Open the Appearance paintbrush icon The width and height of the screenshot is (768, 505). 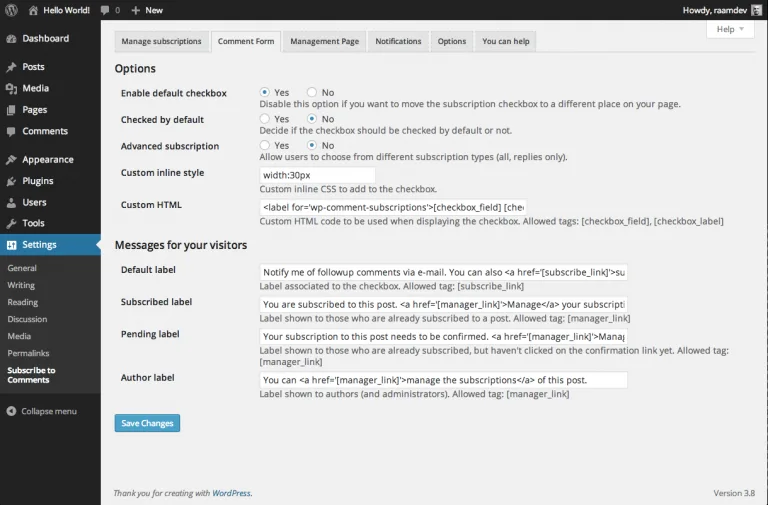(x=11, y=160)
